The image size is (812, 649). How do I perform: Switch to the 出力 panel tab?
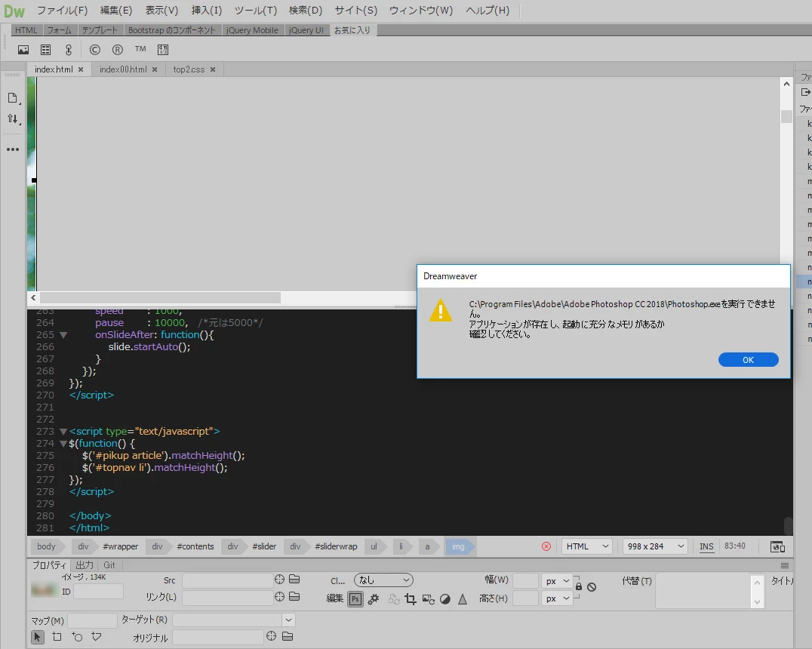(x=85, y=565)
